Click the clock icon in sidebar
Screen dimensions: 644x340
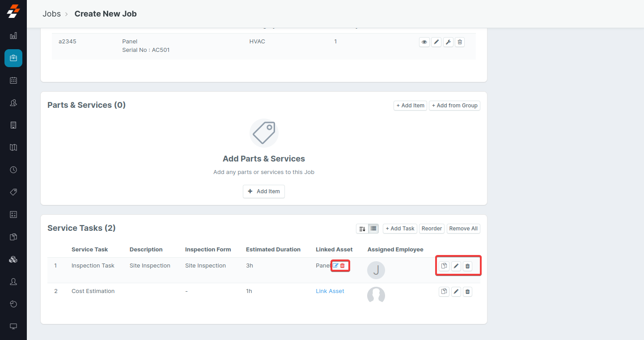(x=13, y=170)
